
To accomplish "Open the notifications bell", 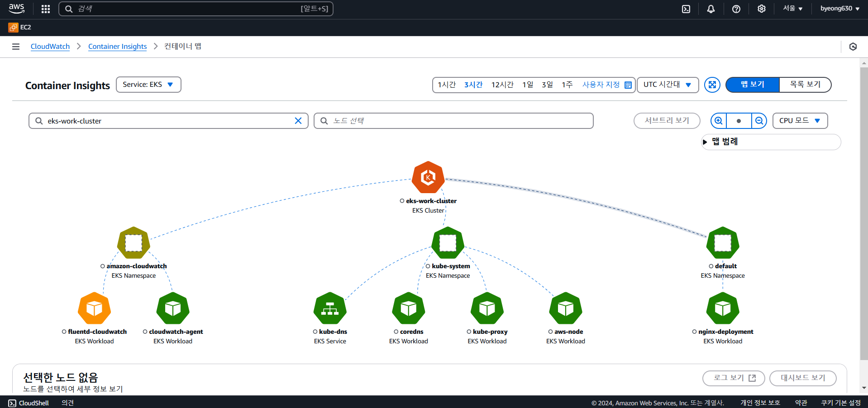I will 711,9.
